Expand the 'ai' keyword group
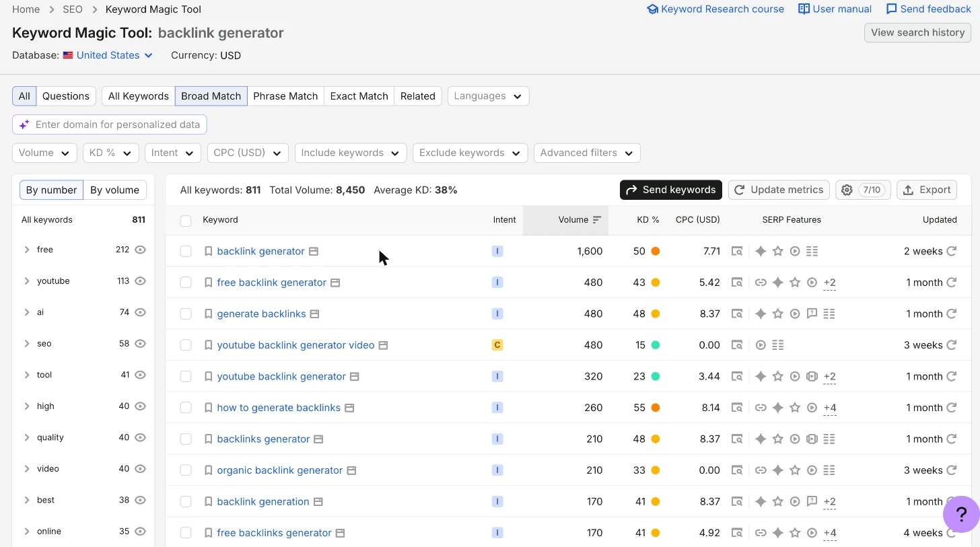980x547 pixels. pos(27,312)
